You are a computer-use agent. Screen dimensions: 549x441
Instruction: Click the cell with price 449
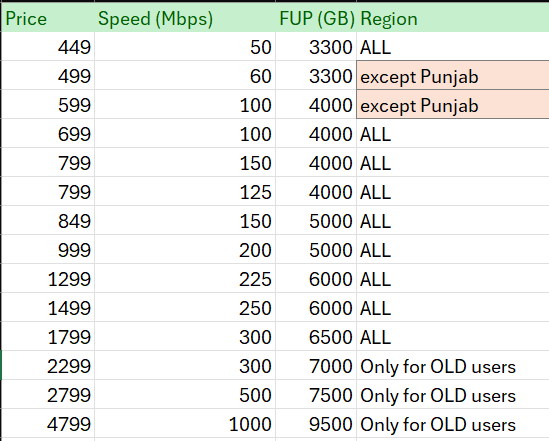(48, 47)
